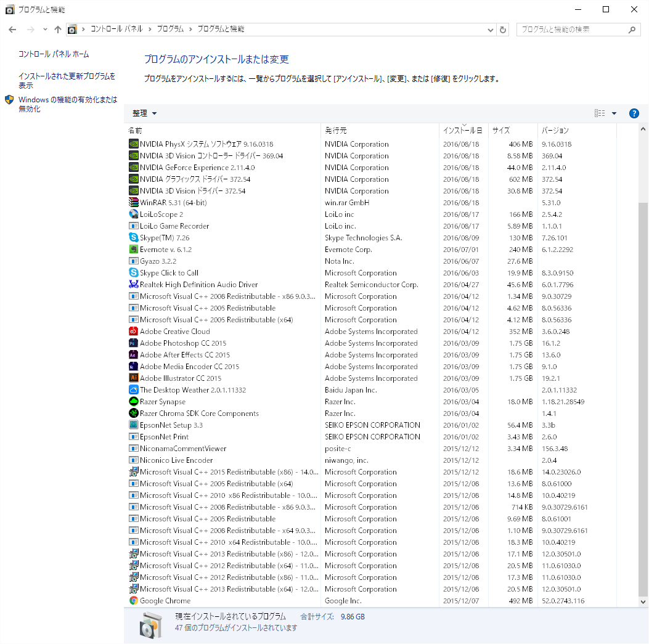Click the NVIDIA PhysX system software icon
This screenshot has height=644, width=649.
pyautogui.click(x=133, y=144)
